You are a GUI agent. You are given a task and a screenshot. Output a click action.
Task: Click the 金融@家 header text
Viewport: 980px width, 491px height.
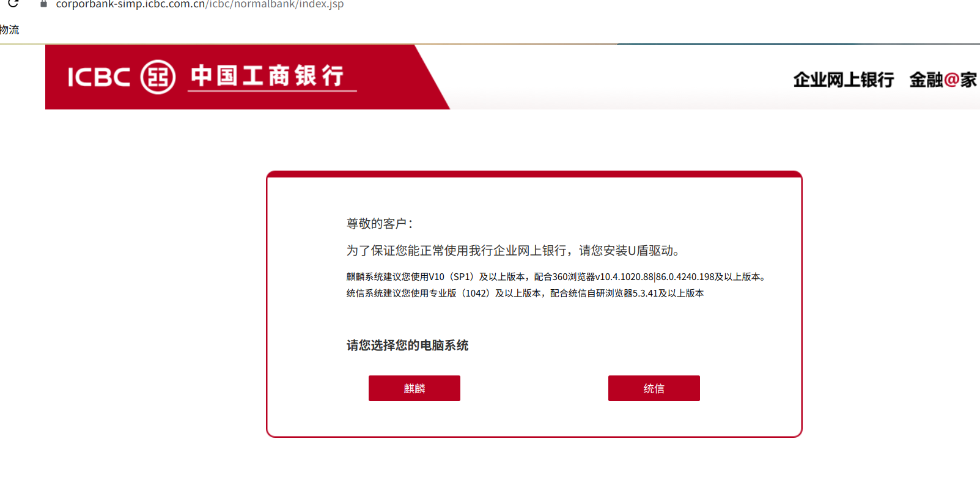tap(943, 79)
